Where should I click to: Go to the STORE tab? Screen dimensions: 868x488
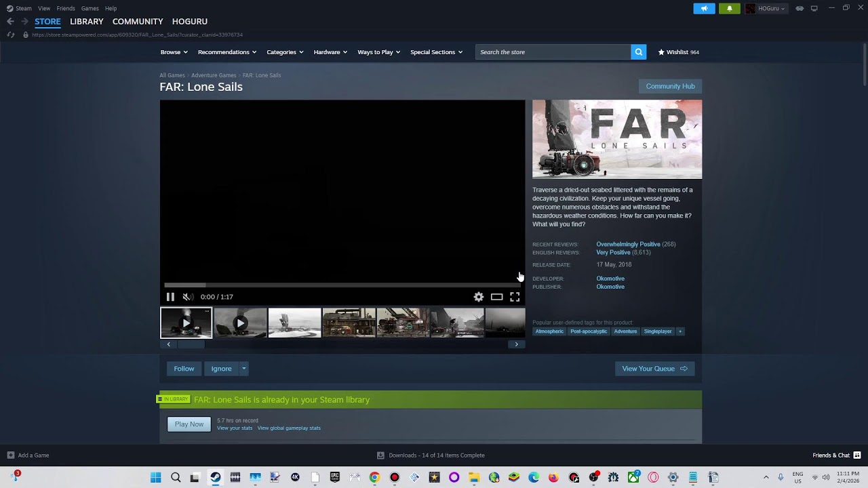tap(47, 22)
